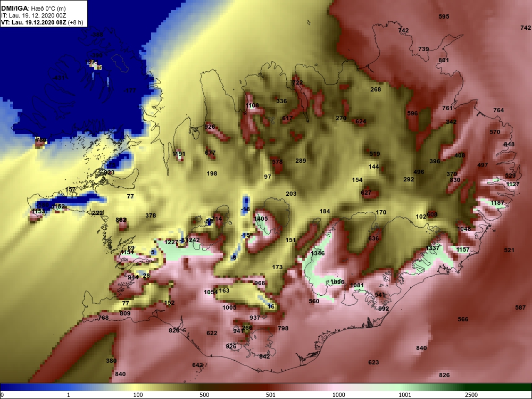Viewport: 532px width, 399px height.
Task: Click the map value '617'
Action: 287,119
